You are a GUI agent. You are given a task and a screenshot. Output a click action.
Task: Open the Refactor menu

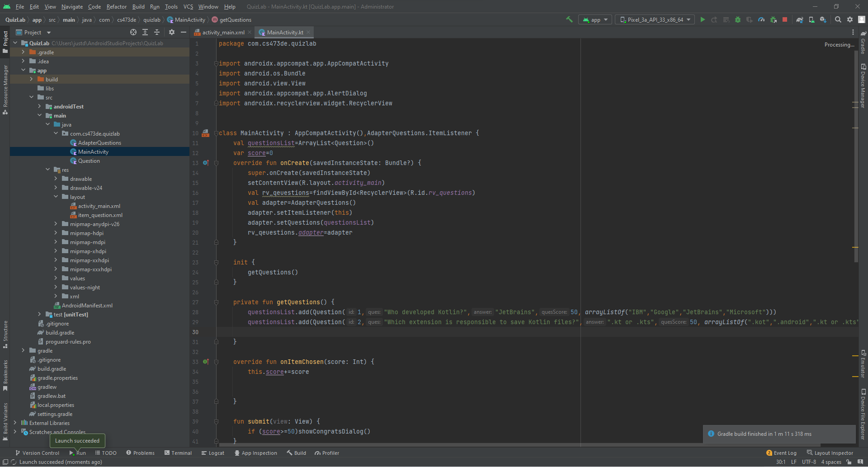pyautogui.click(x=116, y=7)
